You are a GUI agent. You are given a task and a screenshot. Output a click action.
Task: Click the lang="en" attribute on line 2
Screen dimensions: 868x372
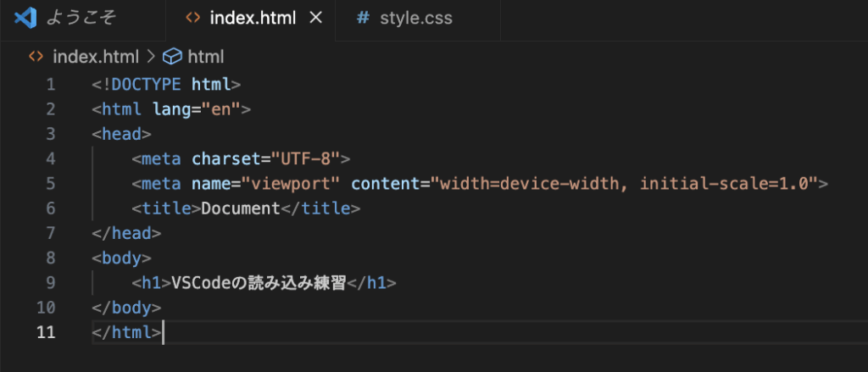(x=196, y=109)
